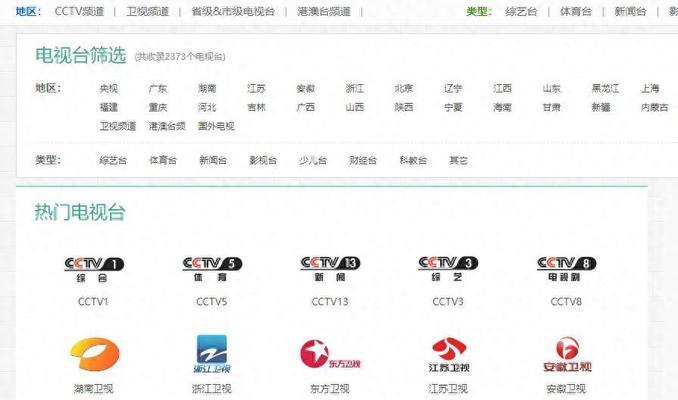Filter region by 宁夏
The image size is (678, 400).
(453, 107)
